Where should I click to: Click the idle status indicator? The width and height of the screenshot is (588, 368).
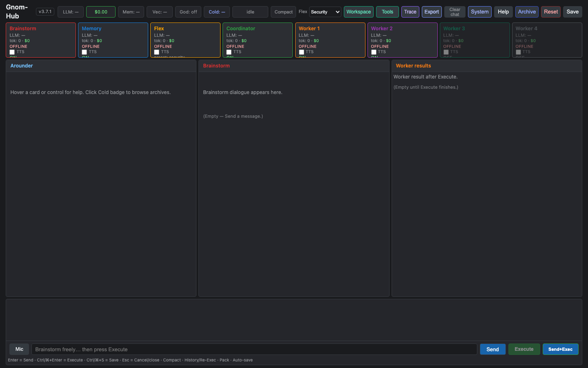coord(250,12)
